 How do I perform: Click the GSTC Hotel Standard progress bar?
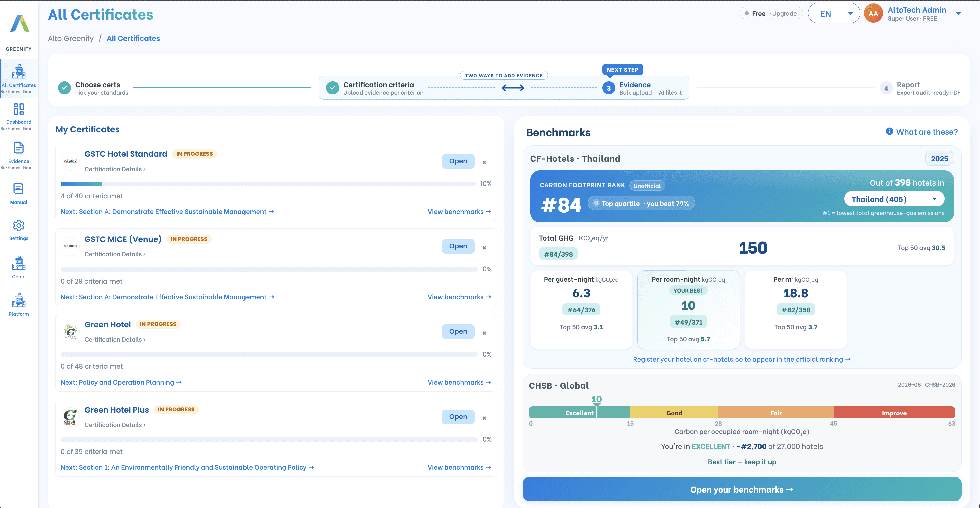click(x=268, y=184)
